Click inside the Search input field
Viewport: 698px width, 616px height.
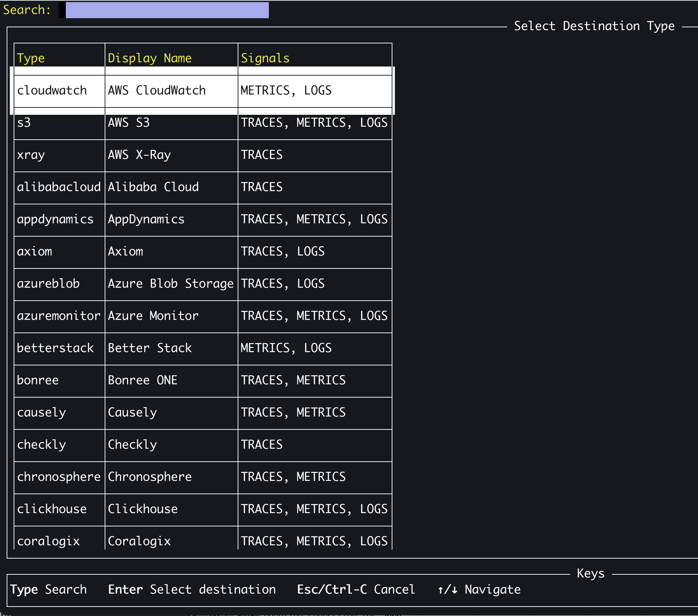coord(165,10)
